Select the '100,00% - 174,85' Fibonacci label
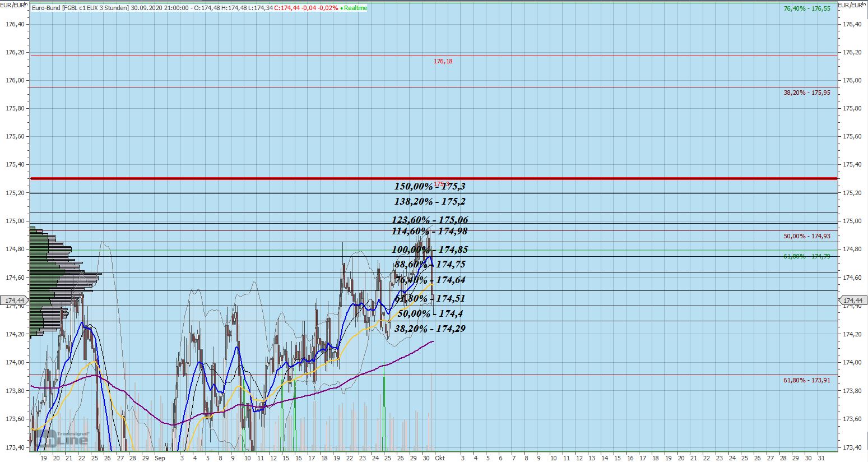Viewport: 868px width, 462px height. 430,250
